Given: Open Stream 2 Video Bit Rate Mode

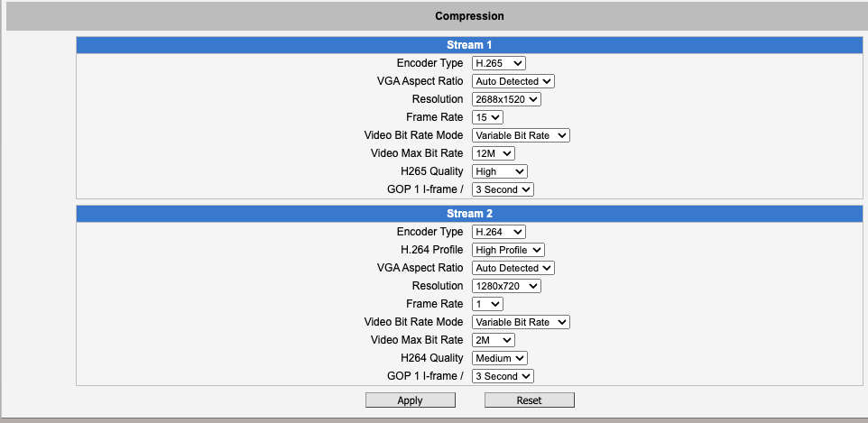Looking at the screenshot, I should (521, 322).
